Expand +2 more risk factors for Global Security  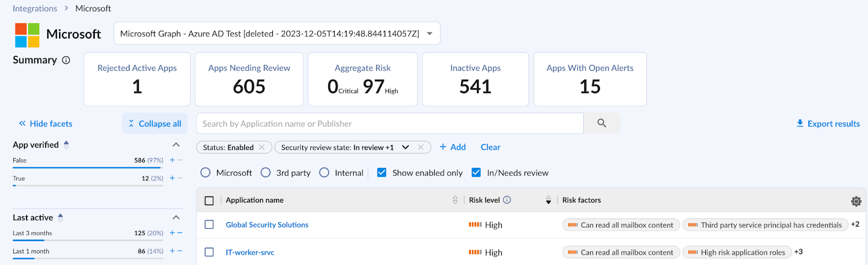[855, 224]
